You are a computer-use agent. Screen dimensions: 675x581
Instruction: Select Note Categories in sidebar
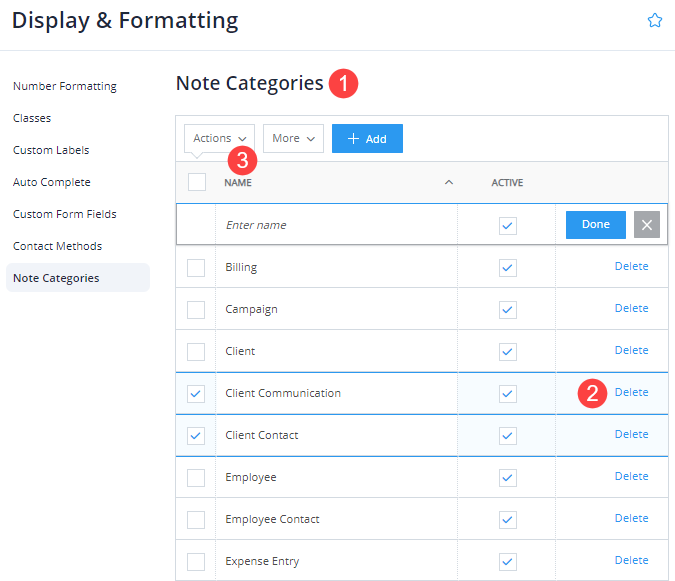point(78,278)
